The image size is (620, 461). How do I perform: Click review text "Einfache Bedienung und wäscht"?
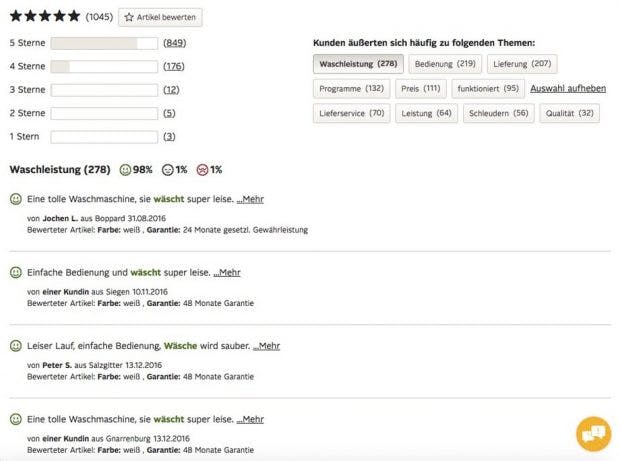point(94,272)
